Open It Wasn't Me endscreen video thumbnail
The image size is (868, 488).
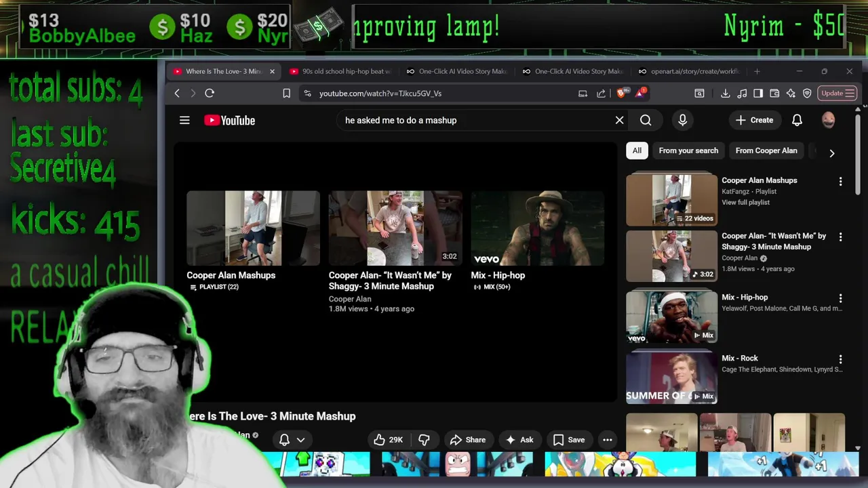[395, 228]
